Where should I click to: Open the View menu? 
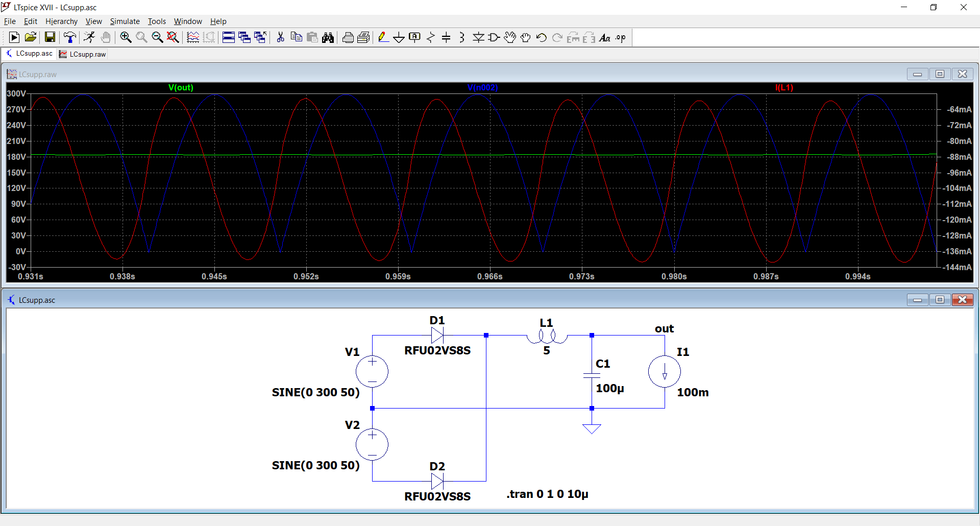(x=93, y=21)
